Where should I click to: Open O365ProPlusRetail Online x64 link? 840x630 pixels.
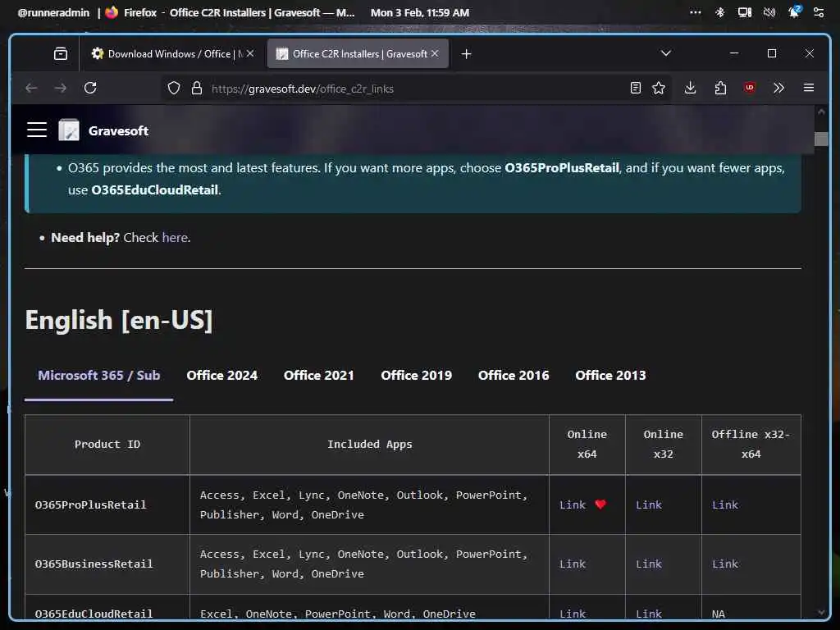point(572,504)
